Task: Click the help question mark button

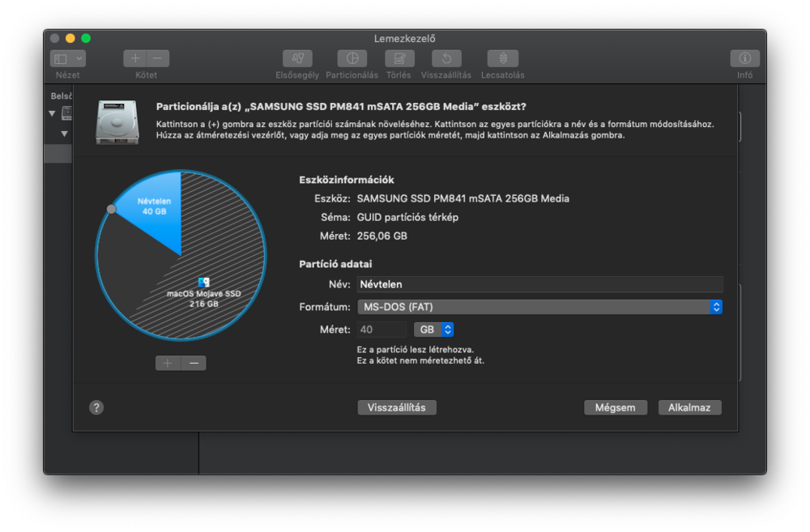Action: pos(96,407)
